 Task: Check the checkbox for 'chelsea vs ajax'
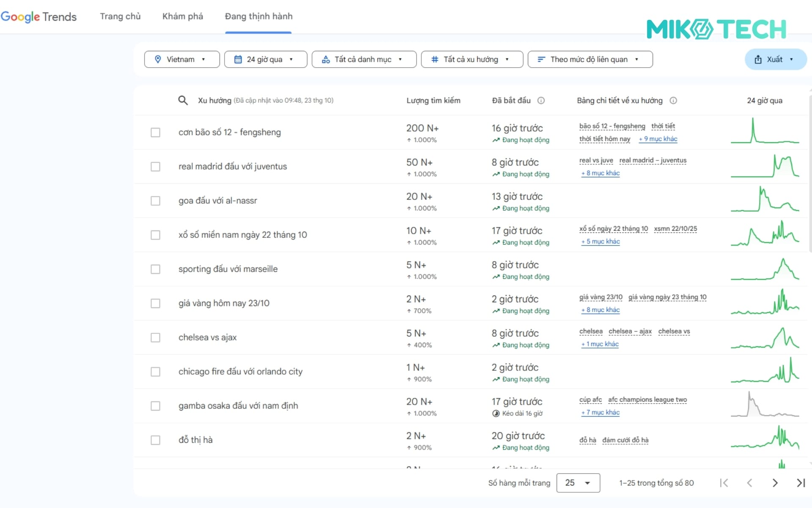(x=156, y=337)
